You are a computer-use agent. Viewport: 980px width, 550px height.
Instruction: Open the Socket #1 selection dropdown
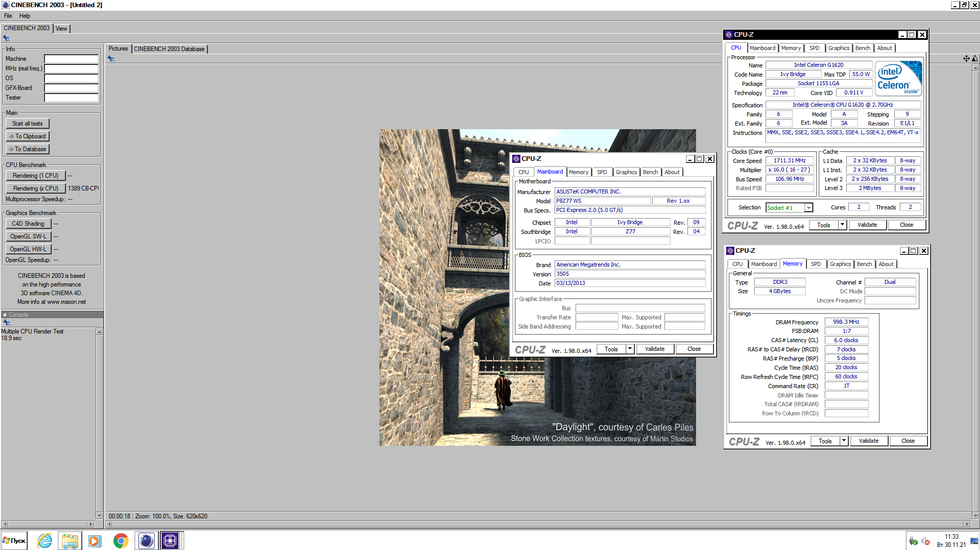[x=808, y=208]
